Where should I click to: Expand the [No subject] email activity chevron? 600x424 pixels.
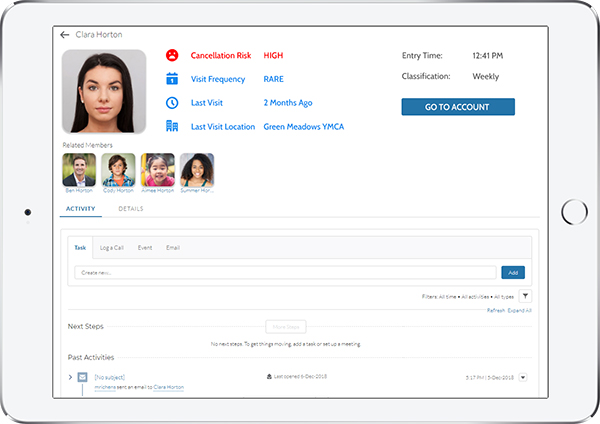[x=70, y=377]
